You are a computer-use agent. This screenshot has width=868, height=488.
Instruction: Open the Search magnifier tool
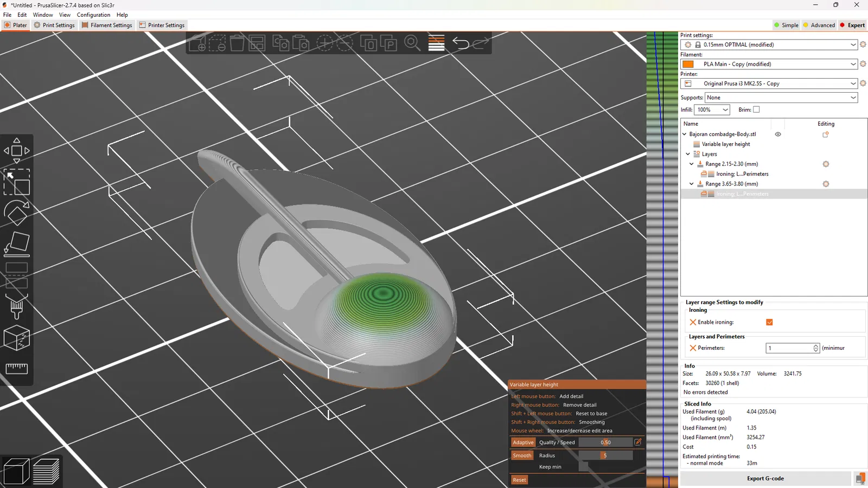[412, 43]
